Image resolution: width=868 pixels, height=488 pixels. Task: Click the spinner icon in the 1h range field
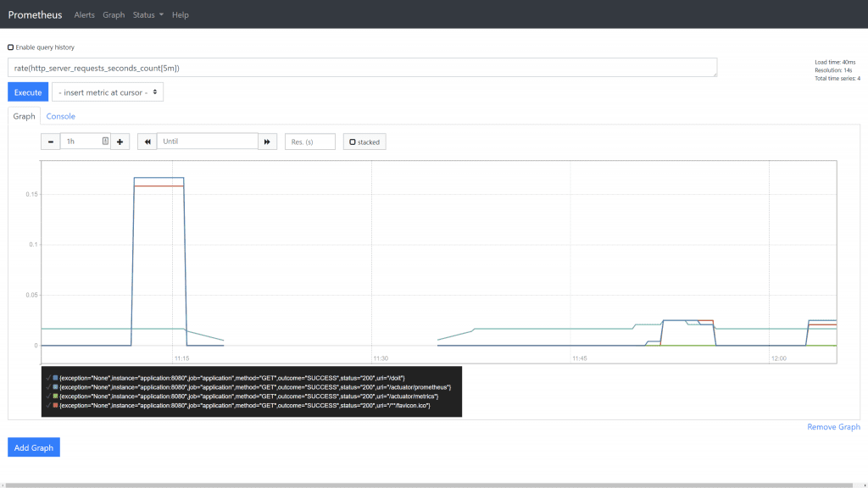pyautogui.click(x=105, y=141)
